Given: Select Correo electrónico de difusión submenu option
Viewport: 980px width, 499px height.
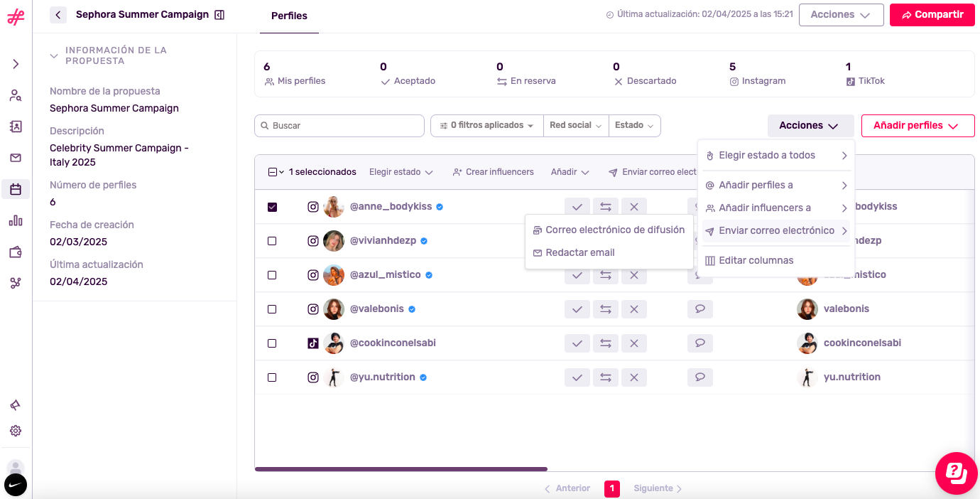Looking at the screenshot, I should pyautogui.click(x=609, y=230).
